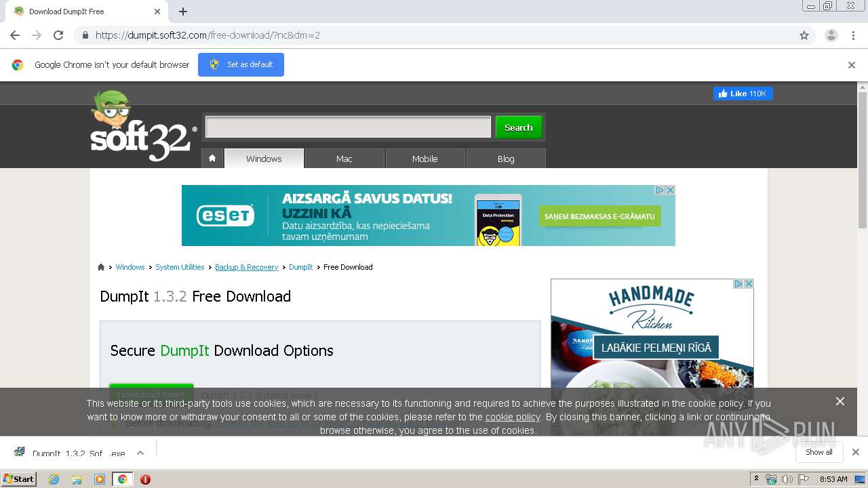Dismiss the default browser infobar
868x488 pixels.
coord(852,65)
